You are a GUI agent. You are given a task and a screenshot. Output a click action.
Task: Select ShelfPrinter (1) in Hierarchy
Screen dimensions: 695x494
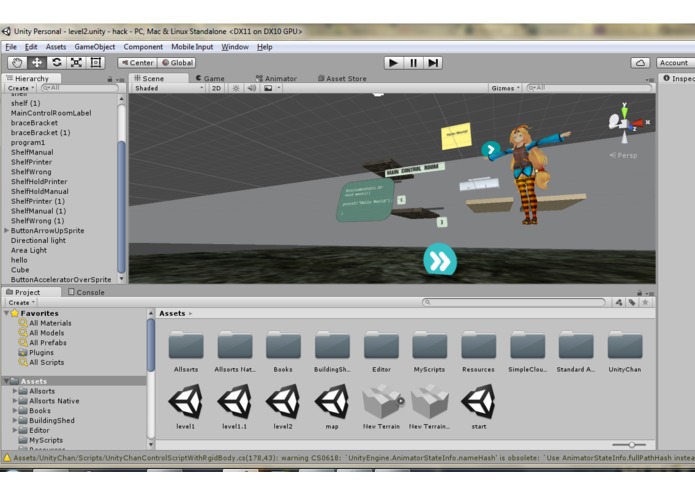38,201
